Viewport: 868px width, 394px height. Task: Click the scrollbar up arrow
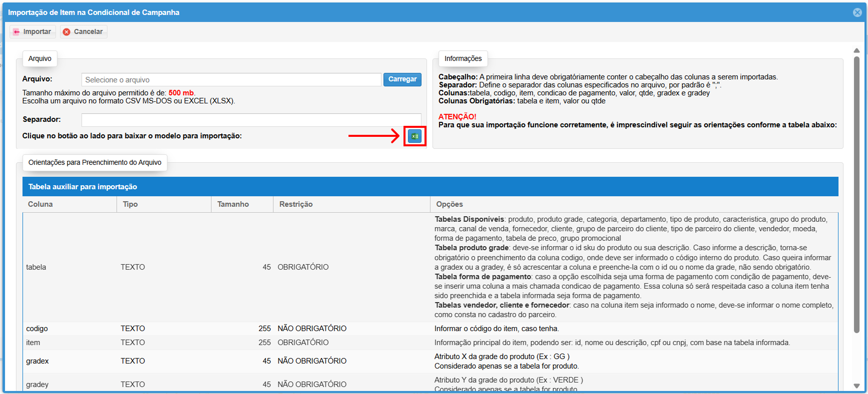coord(856,50)
